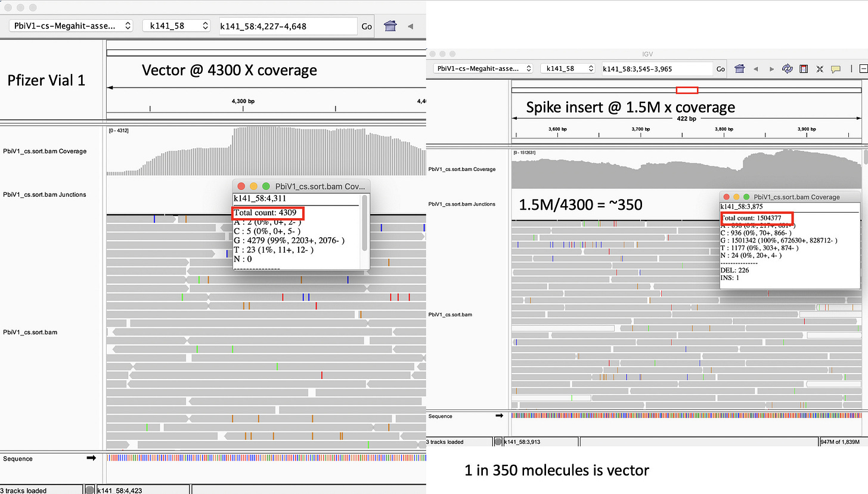
Task: Click locus field showing k141_58:3,545-3,965
Action: [x=658, y=69]
